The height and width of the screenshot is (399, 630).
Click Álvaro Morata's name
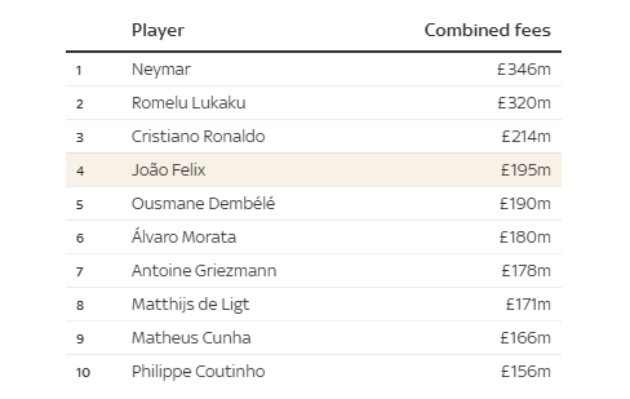pos(184,237)
